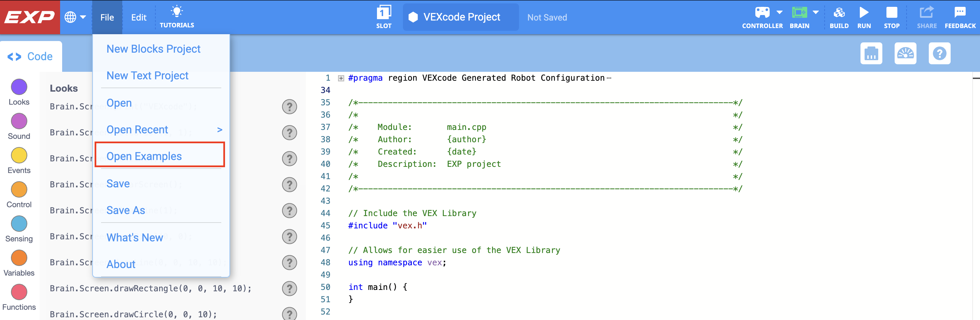Click the Run icon to start the program
The width and height of the screenshot is (980, 320).
click(864, 15)
